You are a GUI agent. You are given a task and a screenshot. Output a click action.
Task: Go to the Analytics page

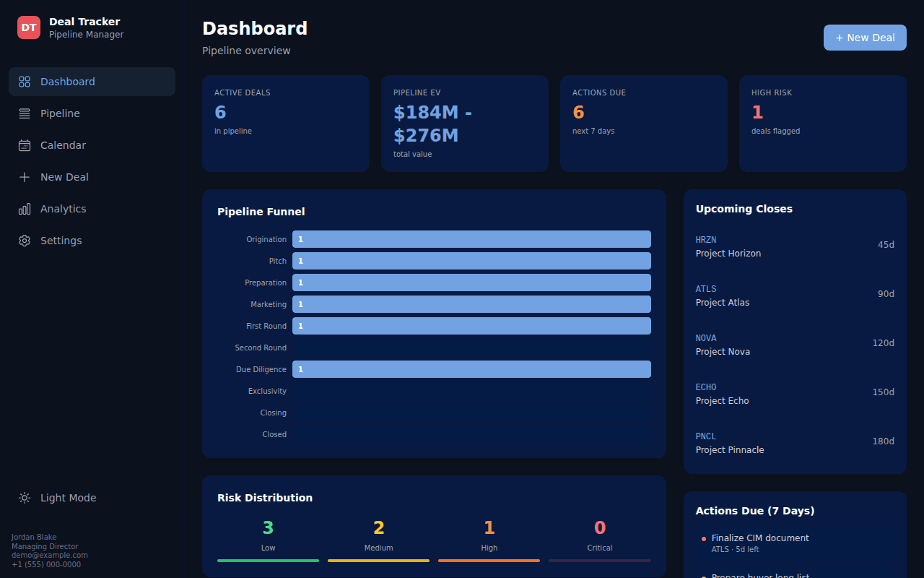click(92, 209)
